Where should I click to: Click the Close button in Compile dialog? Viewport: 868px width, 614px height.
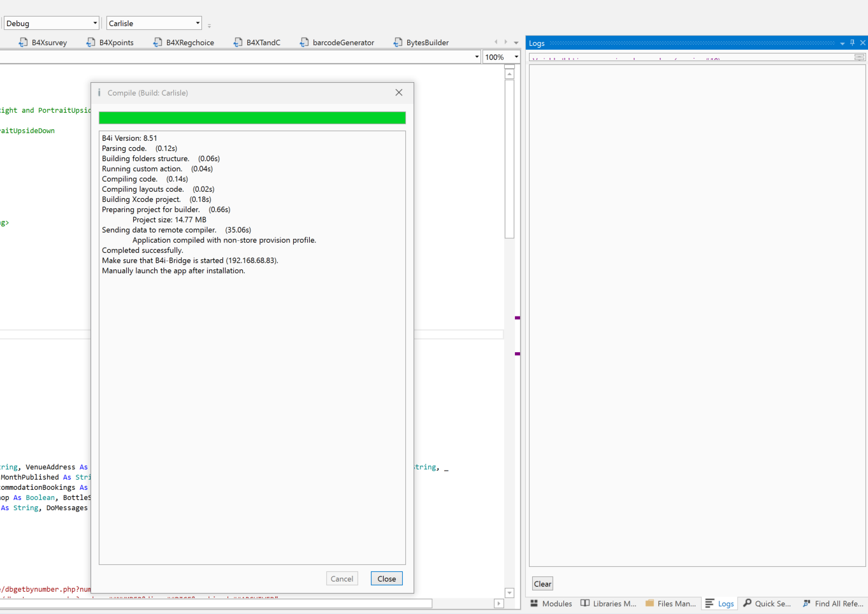coord(387,579)
